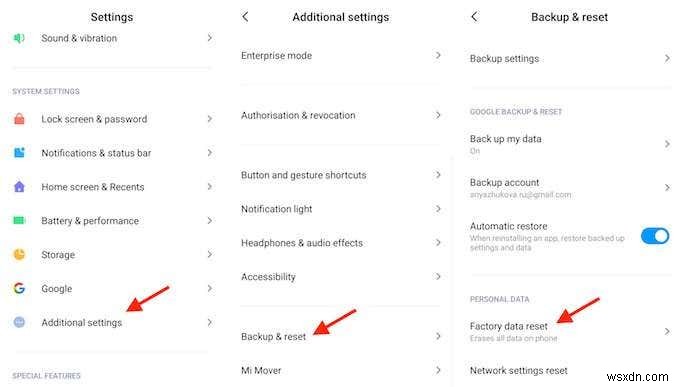Tap the Notifications & status bar icon
The height and width of the screenshot is (387, 680).
point(19,153)
